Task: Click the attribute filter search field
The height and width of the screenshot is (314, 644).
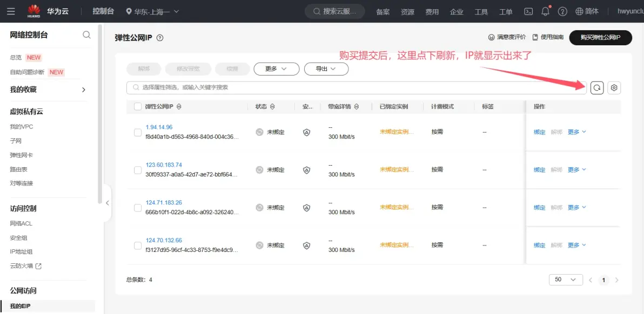Action: (x=357, y=87)
